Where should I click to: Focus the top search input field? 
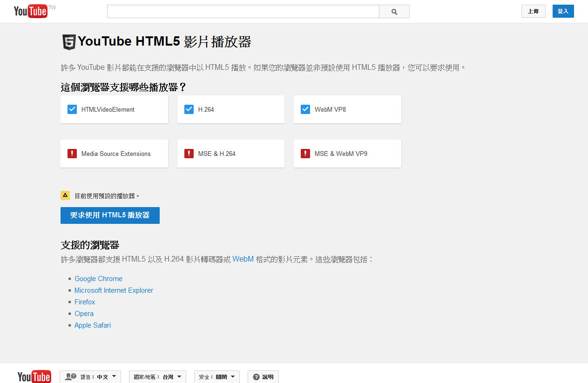pyautogui.click(x=243, y=12)
